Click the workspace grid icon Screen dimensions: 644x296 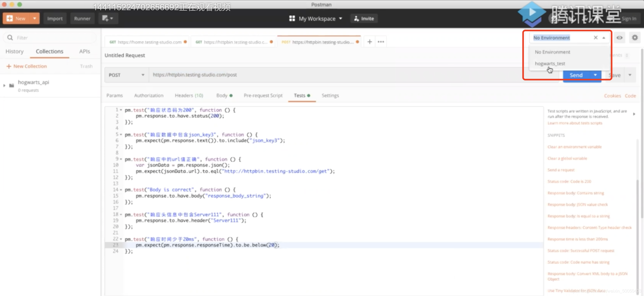click(292, 19)
